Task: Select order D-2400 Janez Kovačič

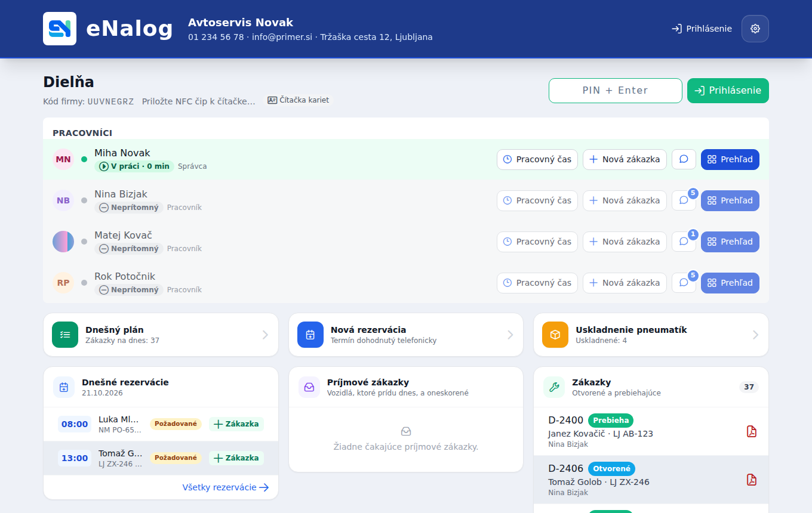Action: (x=651, y=431)
